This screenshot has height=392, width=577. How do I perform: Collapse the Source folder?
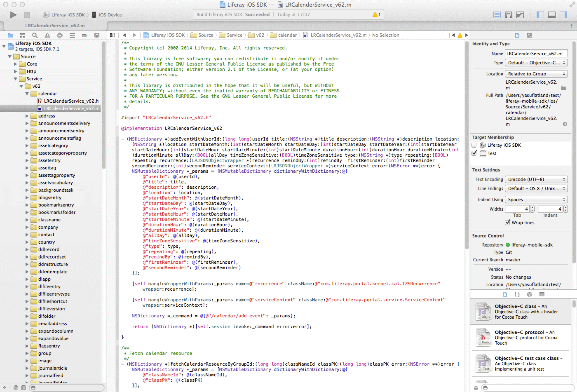coord(10,57)
